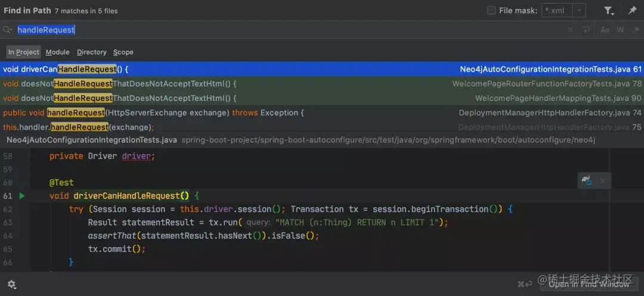Close the preview floating toolbar
644x296 pixels.
[x=602, y=180]
